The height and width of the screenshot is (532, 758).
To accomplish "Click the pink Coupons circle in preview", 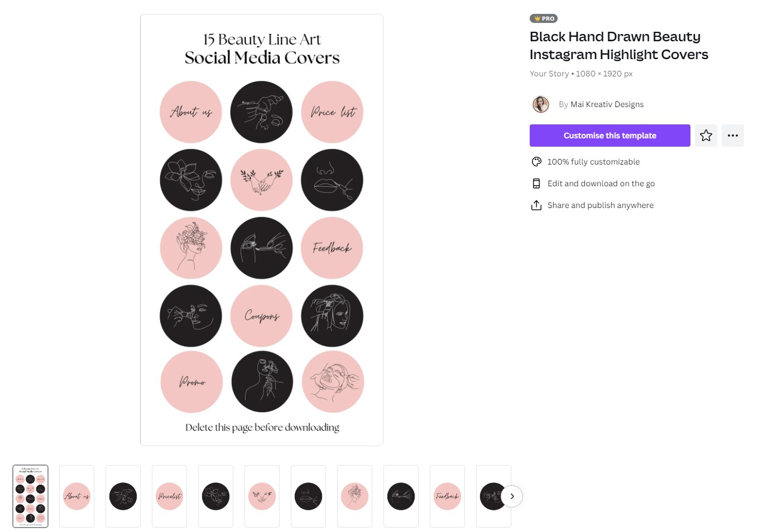I will pyautogui.click(x=262, y=316).
